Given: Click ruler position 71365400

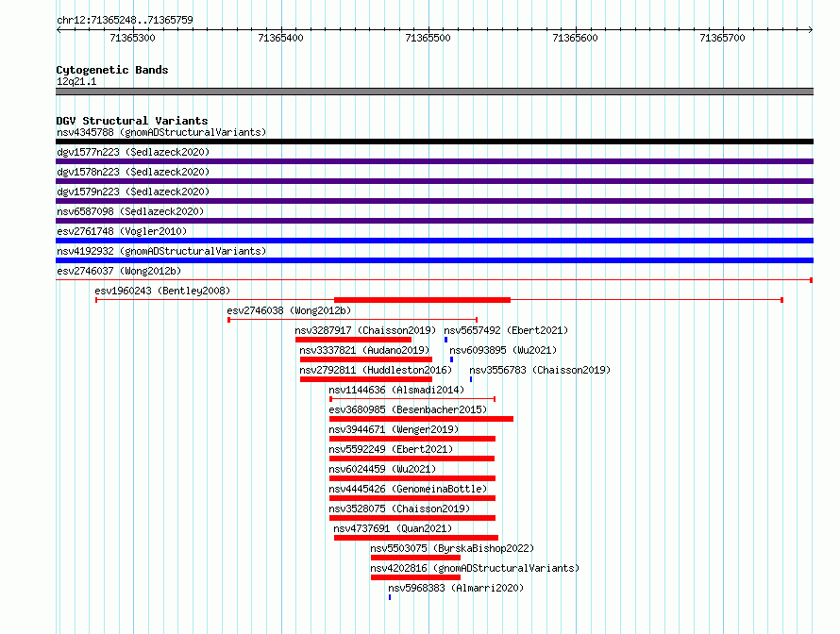Looking at the screenshot, I should pos(280,38).
